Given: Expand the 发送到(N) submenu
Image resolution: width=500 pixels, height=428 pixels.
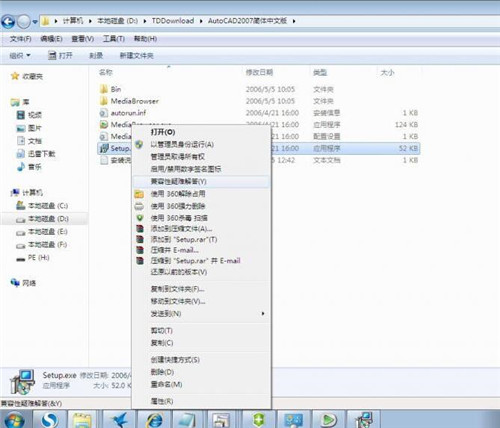Looking at the screenshot, I should 201,314.
